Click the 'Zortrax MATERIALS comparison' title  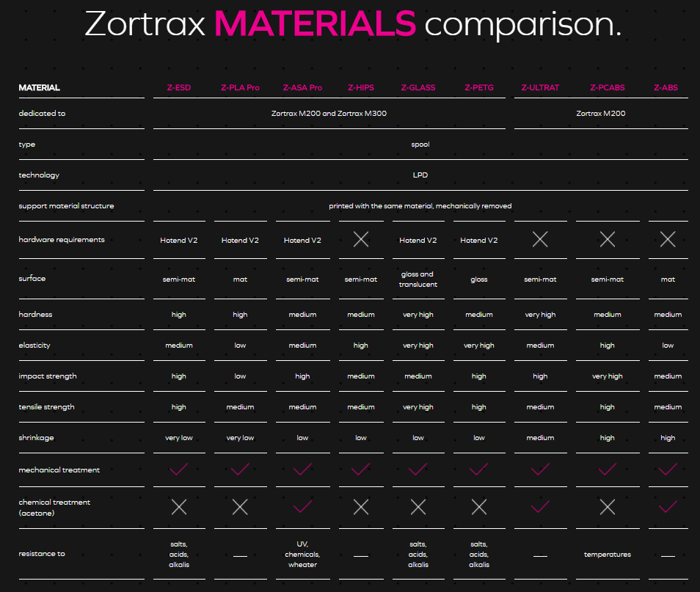353,24
